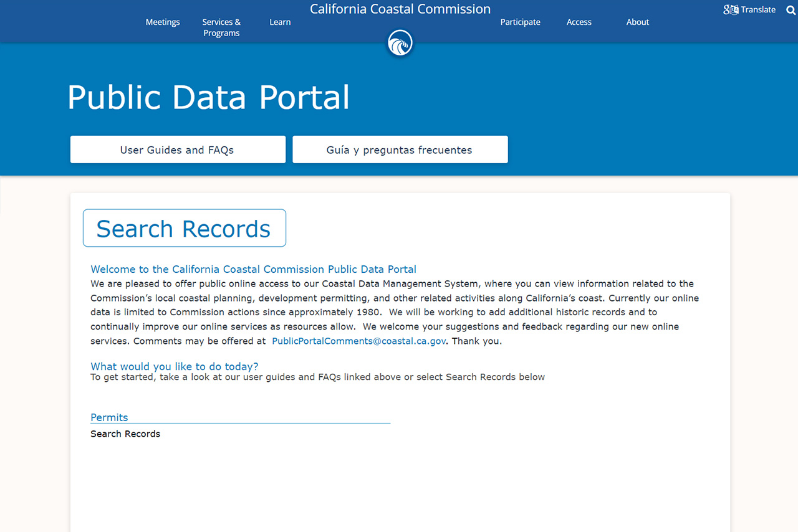
Task: Click the California Coastal Commission title
Action: (x=400, y=9)
